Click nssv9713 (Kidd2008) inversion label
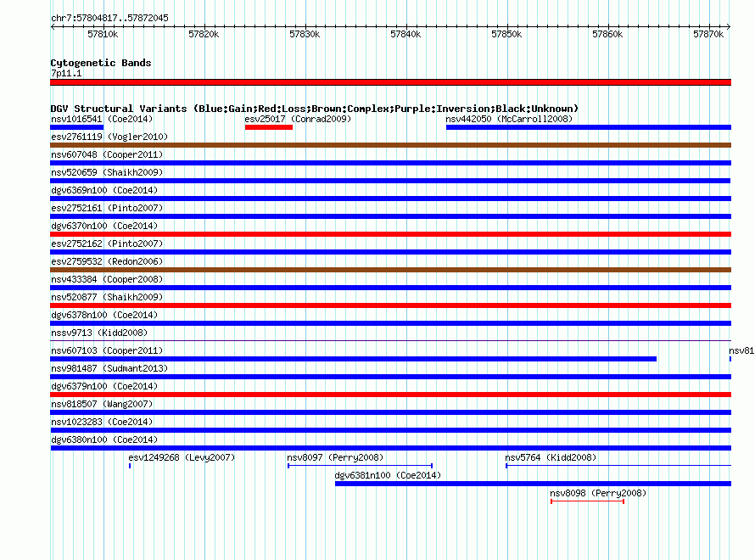 pyautogui.click(x=99, y=333)
